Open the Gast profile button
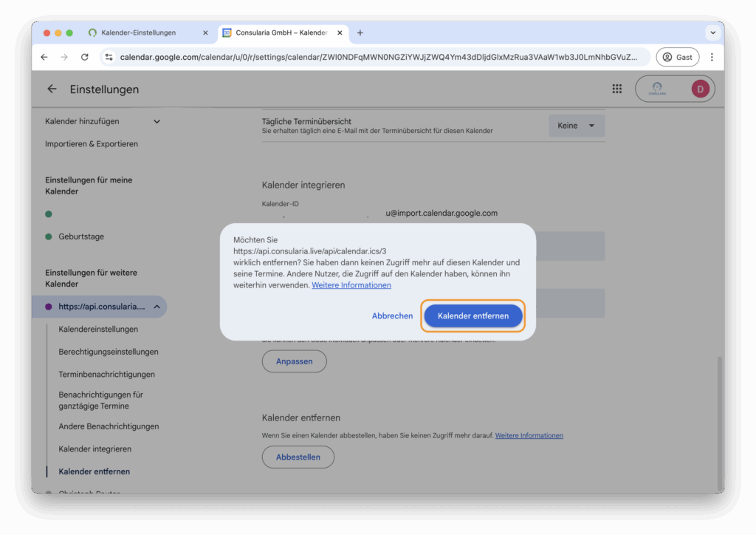 tap(678, 57)
